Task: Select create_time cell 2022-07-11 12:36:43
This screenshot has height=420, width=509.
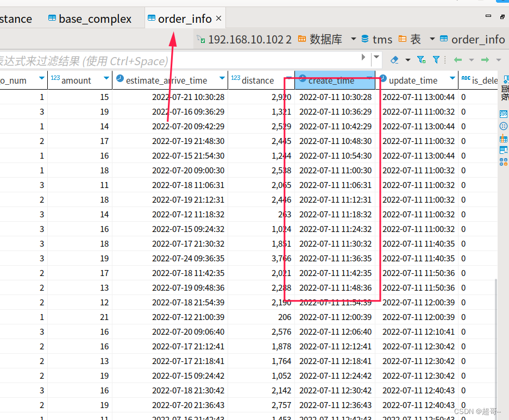Action: [335, 405]
